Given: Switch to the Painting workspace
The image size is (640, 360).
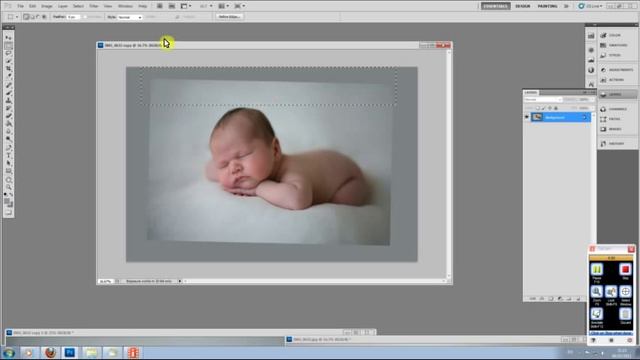Looking at the screenshot, I should click(x=547, y=6).
